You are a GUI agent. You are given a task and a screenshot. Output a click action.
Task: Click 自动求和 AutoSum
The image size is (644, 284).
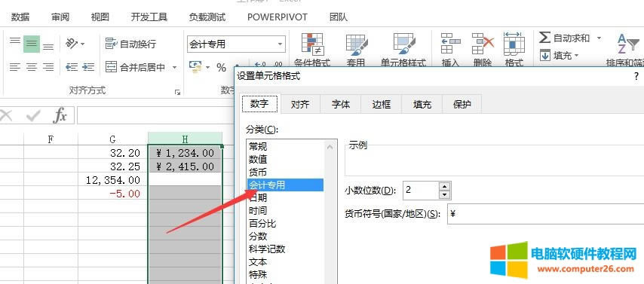coord(564,38)
